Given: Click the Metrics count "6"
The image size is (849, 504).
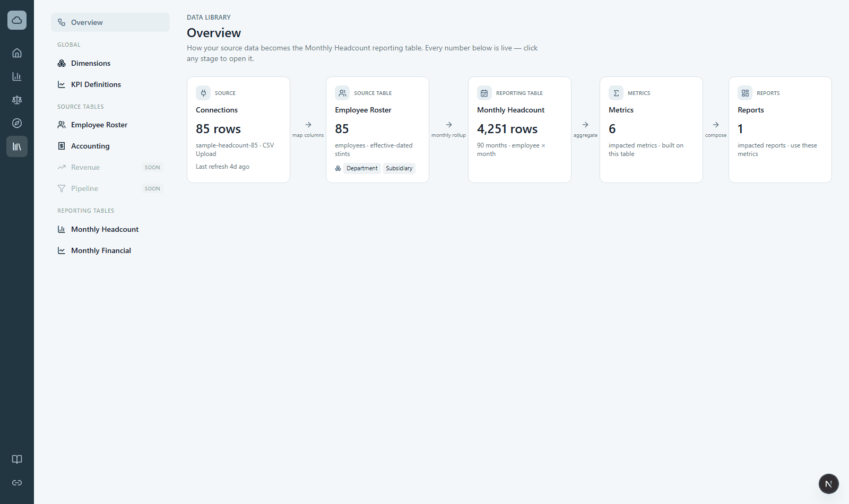Looking at the screenshot, I should 612,129.
